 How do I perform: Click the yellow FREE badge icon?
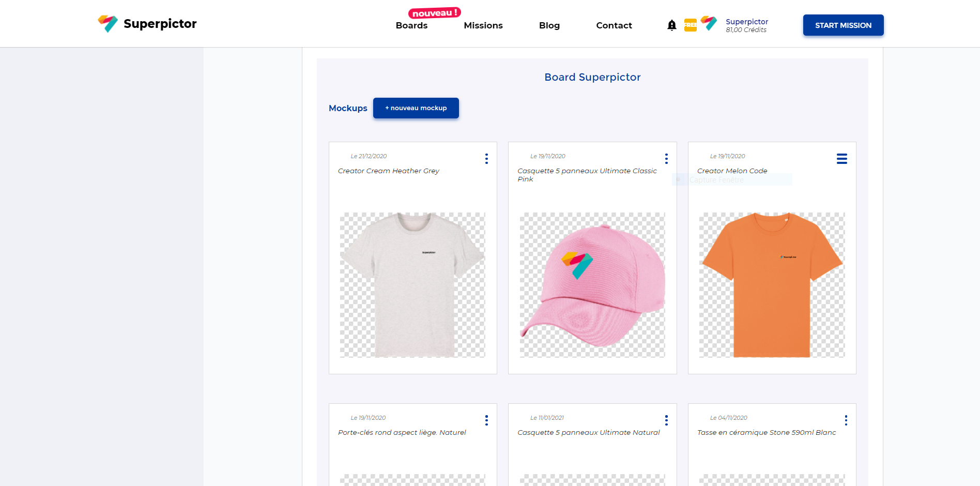coord(690,25)
